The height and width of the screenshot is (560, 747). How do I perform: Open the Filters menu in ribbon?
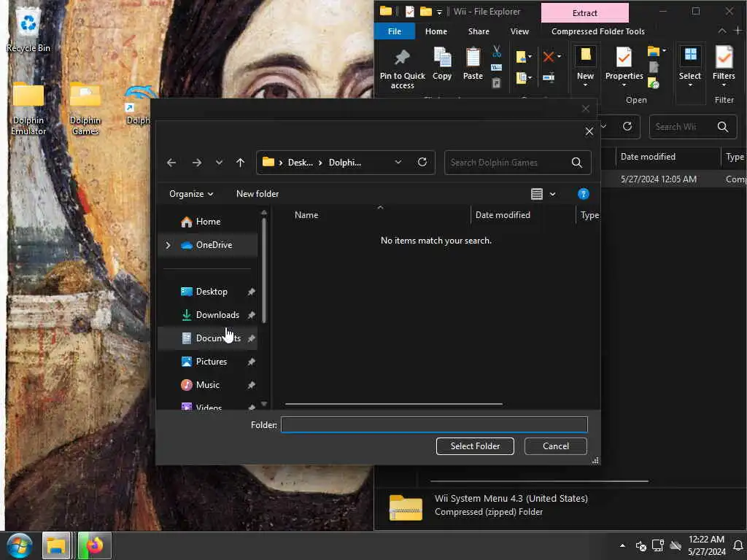coord(723,66)
